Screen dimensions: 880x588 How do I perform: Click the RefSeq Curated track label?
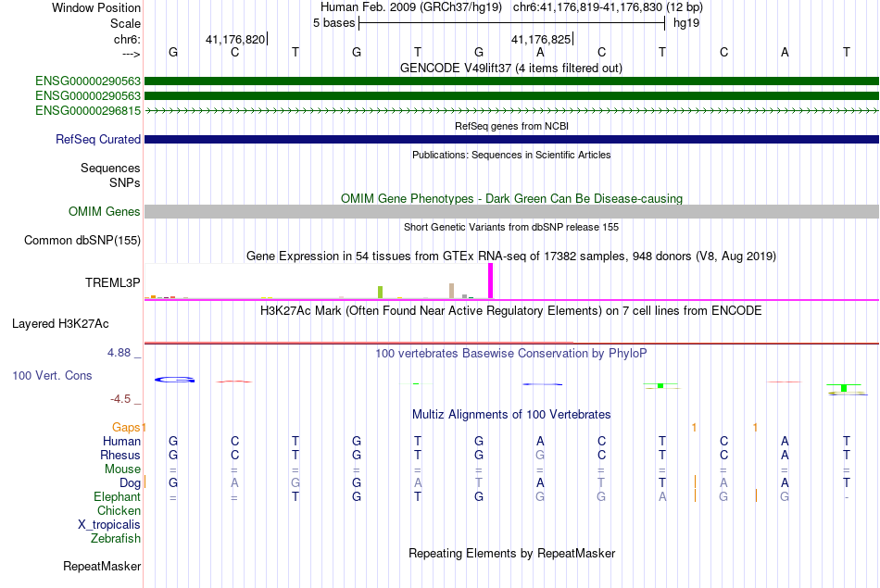[97, 139]
